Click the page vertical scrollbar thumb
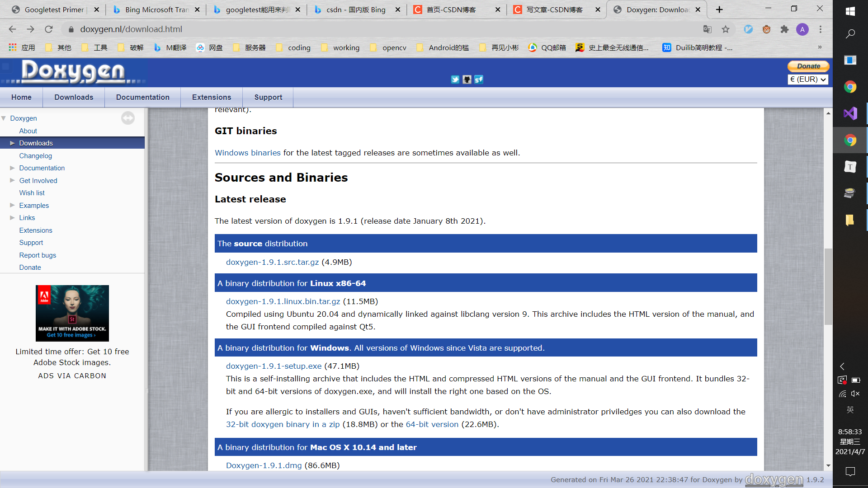This screenshot has width=868, height=488. coord(828,286)
